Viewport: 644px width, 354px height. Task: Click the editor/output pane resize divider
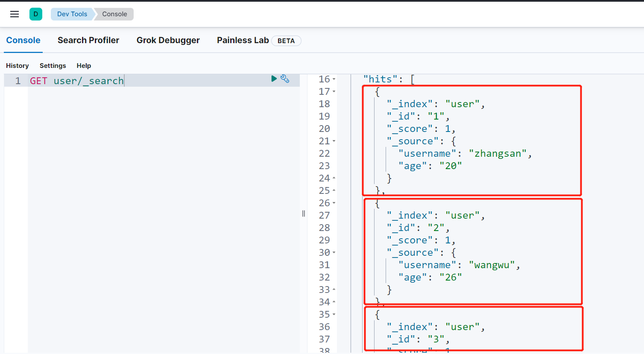[x=304, y=214]
